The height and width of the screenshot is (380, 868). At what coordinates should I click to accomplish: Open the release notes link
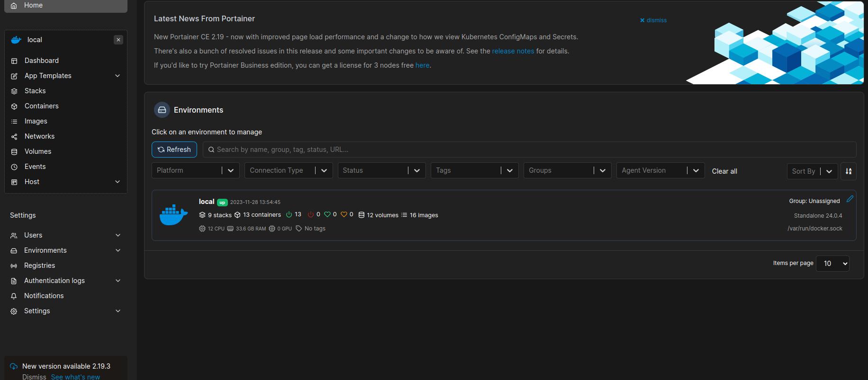(x=513, y=51)
